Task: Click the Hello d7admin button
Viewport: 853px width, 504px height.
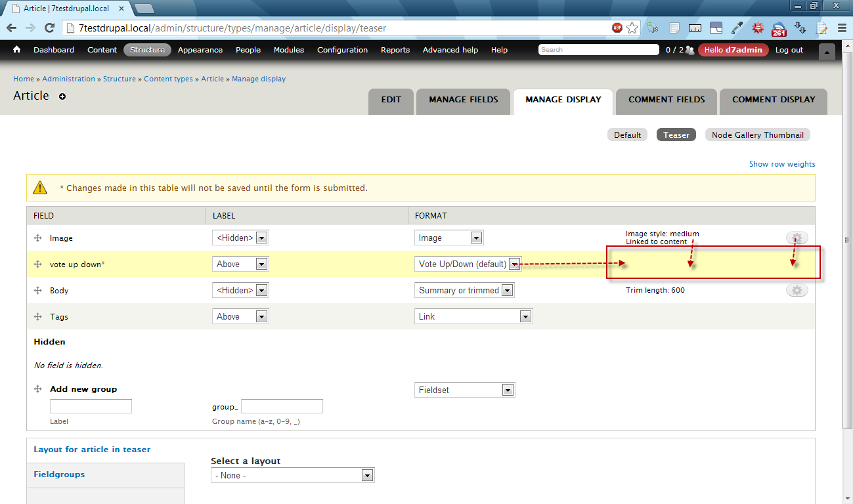Action: pyautogui.click(x=733, y=50)
